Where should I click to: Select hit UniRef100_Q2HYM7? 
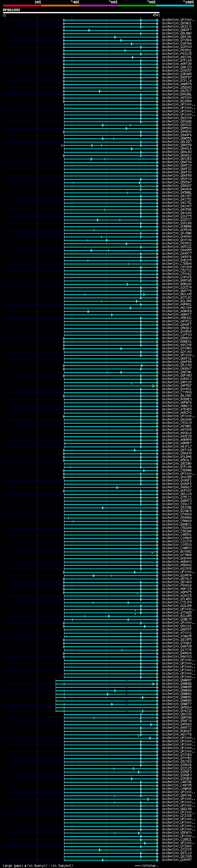click(x=177, y=860)
